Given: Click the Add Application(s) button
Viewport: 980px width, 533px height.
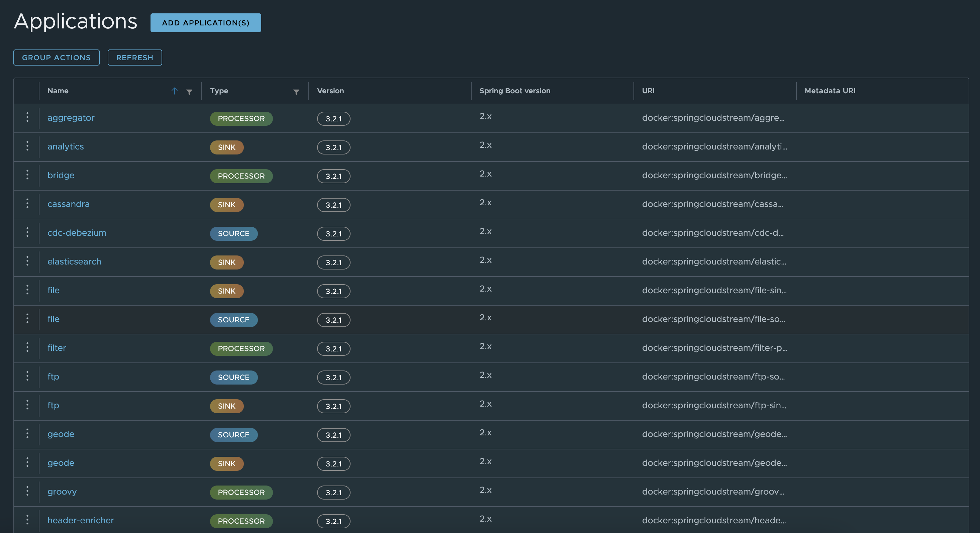Looking at the screenshot, I should click(x=206, y=23).
